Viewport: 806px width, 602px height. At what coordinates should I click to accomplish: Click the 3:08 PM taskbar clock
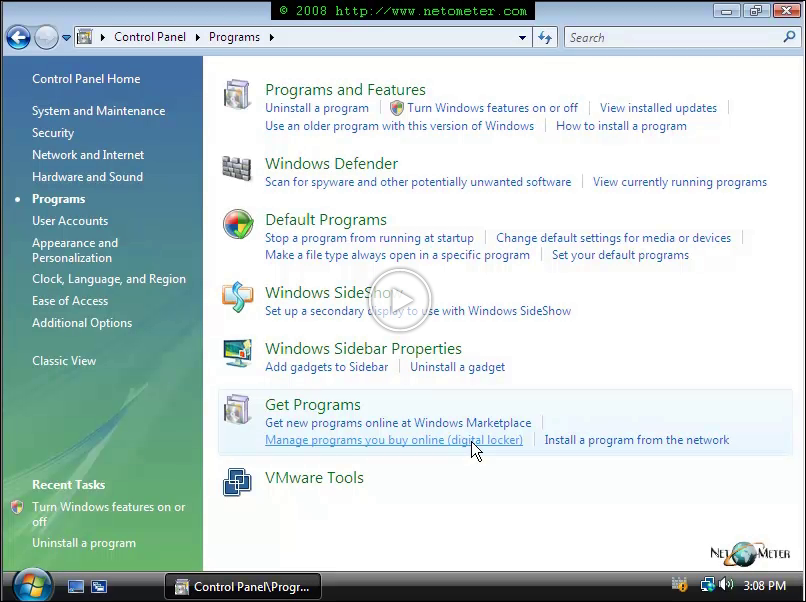(x=764, y=586)
